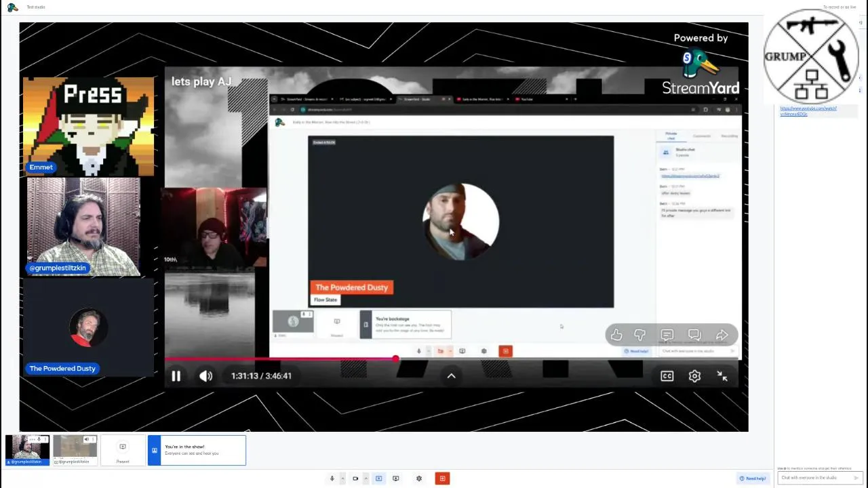Image resolution: width=868 pixels, height=488 pixels.
Task: Click red leave studio button
Action: pos(442,479)
